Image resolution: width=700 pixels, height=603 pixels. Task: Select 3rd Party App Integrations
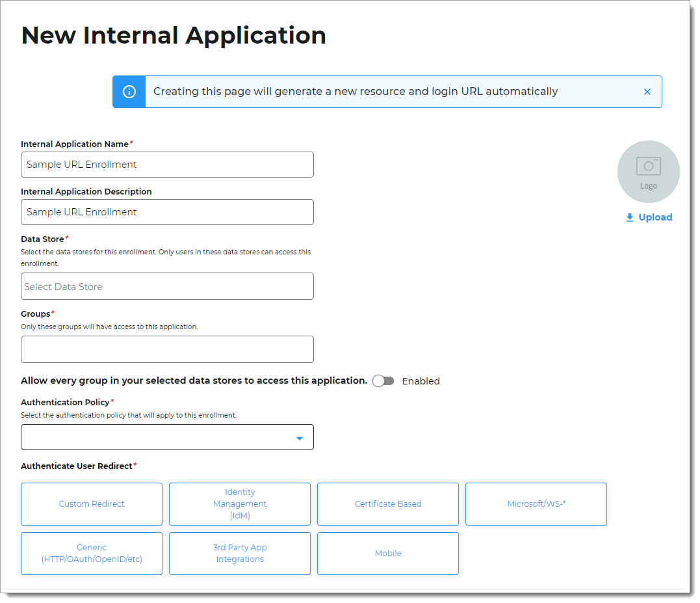pyautogui.click(x=239, y=553)
